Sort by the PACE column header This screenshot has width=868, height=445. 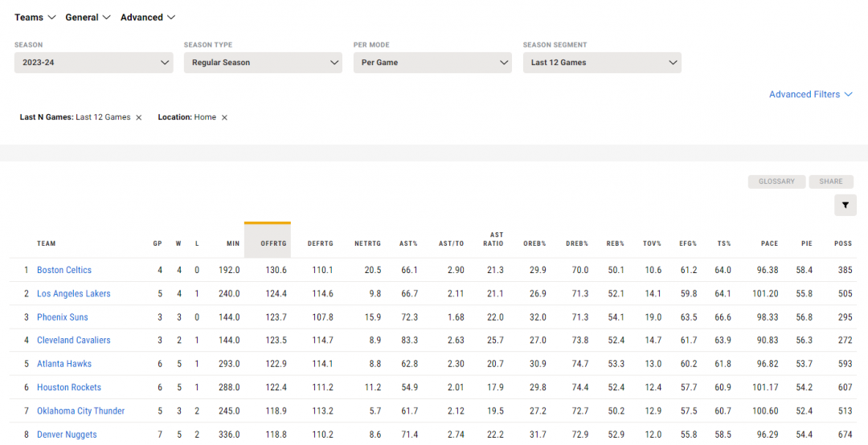769,243
